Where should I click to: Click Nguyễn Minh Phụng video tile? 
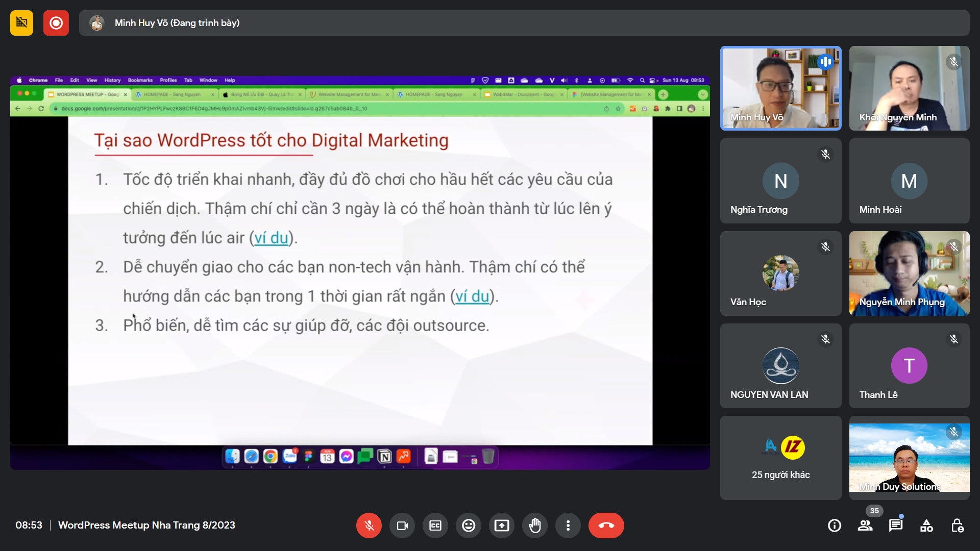click(x=909, y=273)
